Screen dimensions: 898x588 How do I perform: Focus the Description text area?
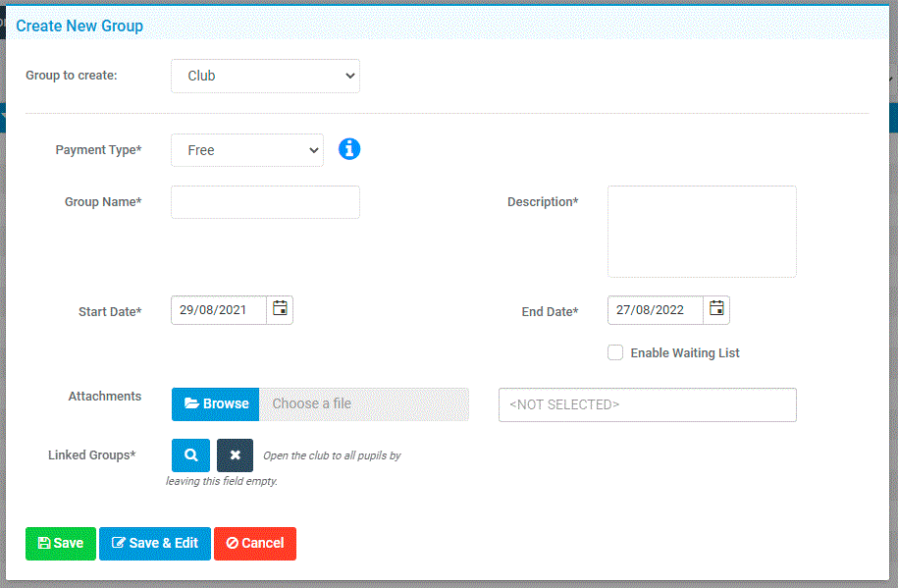[702, 232]
